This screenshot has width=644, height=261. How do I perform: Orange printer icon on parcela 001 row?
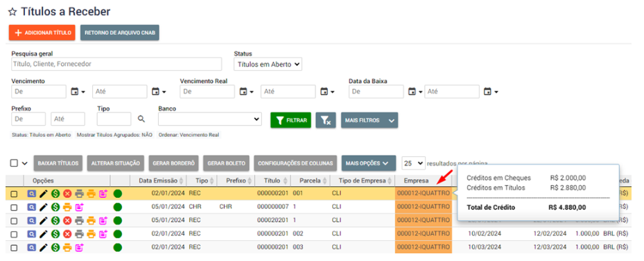pyautogui.click(x=92, y=194)
